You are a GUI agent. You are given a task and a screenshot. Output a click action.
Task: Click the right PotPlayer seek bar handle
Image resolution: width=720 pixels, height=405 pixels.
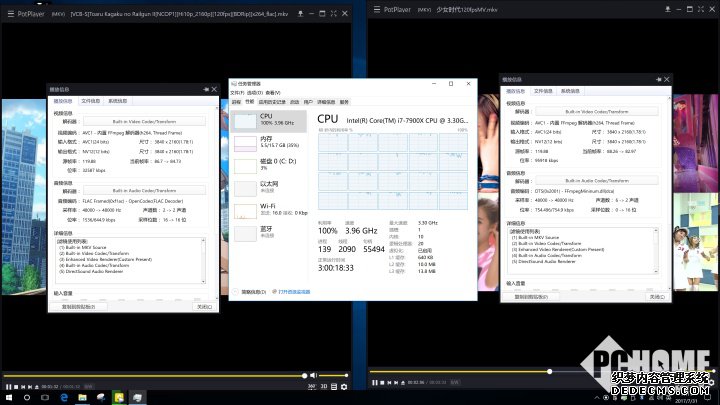[x=549, y=371]
